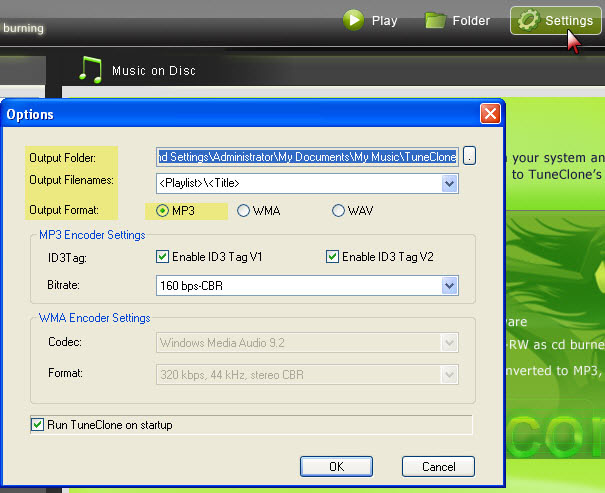605x493 pixels.
Task: Toggle Enable ID3 Tag V1 checkbox
Action: [162, 257]
